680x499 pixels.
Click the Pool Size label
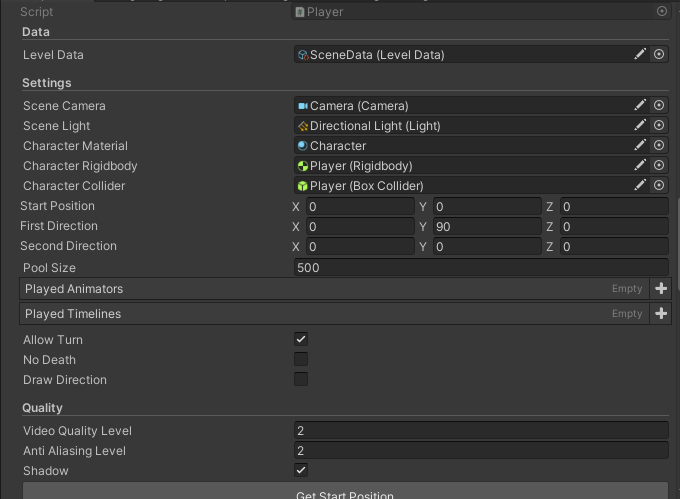pyautogui.click(x=49, y=268)
